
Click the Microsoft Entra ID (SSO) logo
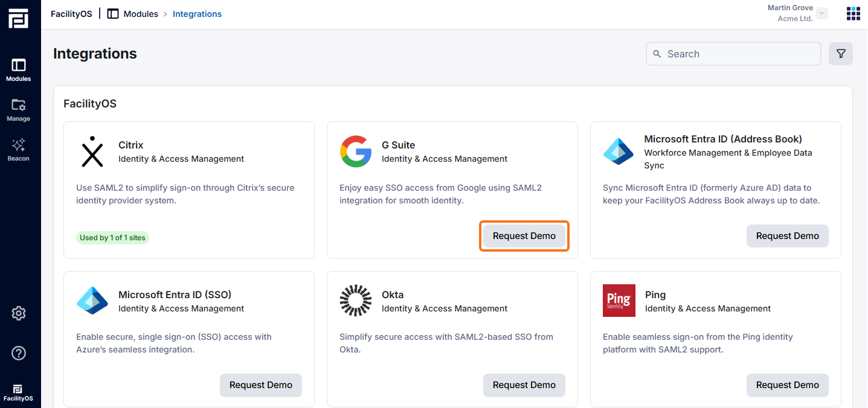(x=92, y=301)
